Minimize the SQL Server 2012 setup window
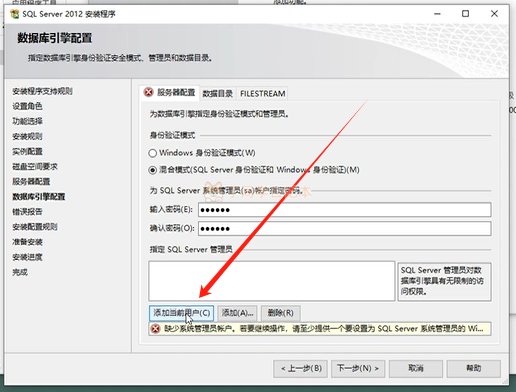 [x=437, y=14]
